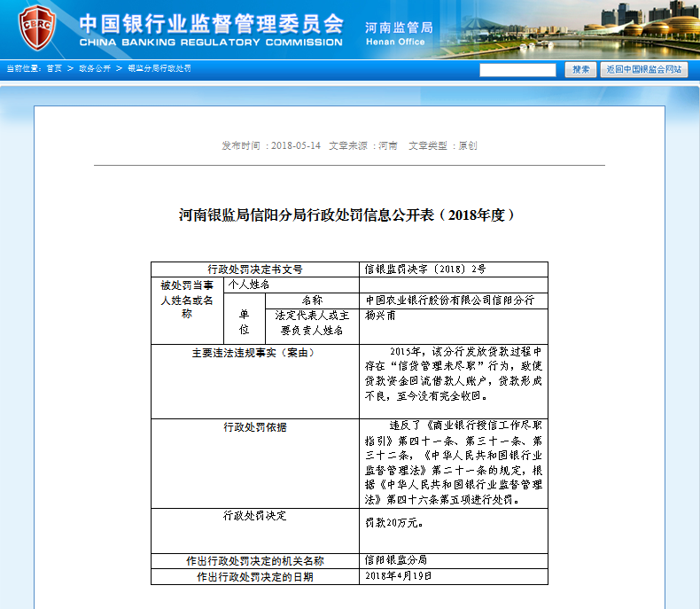This screenshot has width=700, height=609.
Task: Open the 政务公开 breadcrumb link
Action: pyautogui.click(x=95, y=68)
